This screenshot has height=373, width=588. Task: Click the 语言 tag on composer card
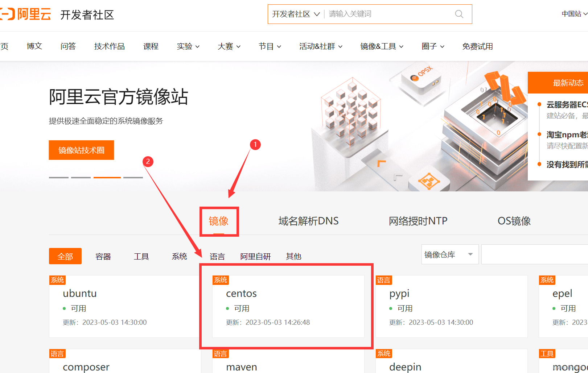click(x=57, y=353)
